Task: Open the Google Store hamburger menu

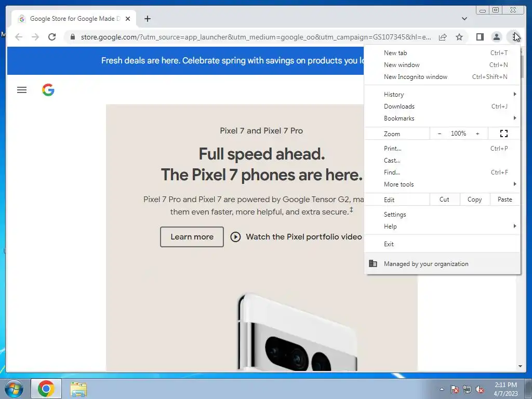Action: (x=22, y=90)
